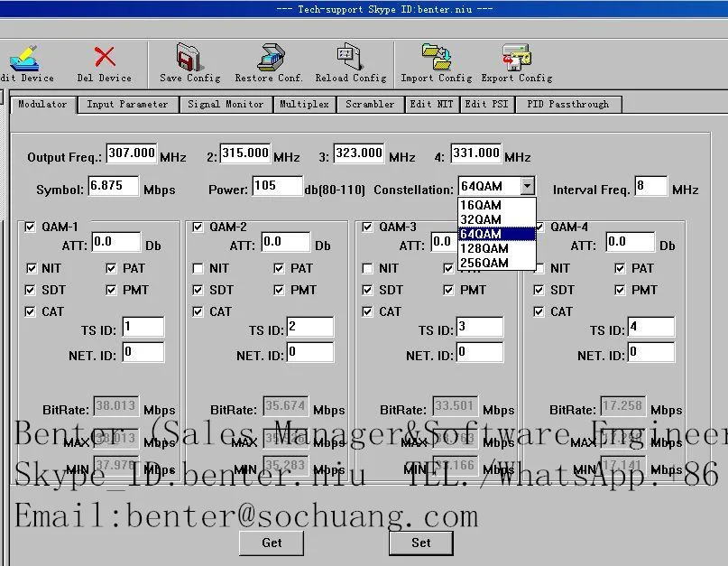
Task: Click the Reload Config icon
Action: [x=350, y=56]
